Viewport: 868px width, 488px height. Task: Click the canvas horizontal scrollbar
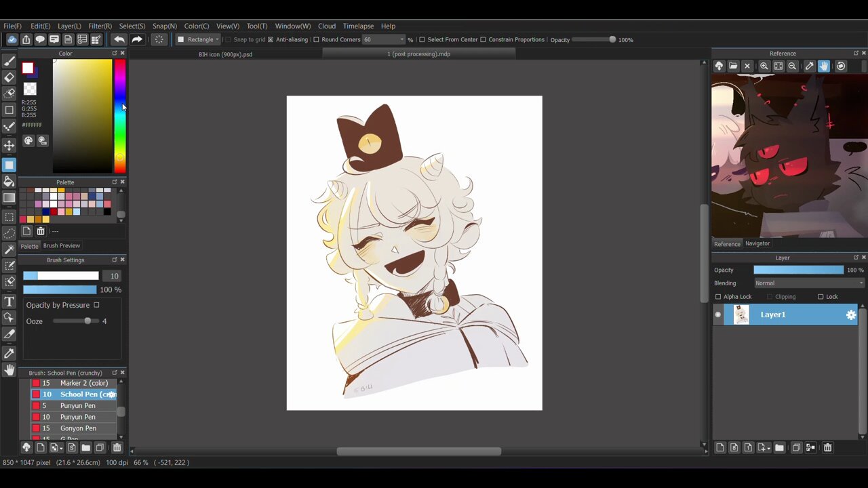tap(418, 451)
